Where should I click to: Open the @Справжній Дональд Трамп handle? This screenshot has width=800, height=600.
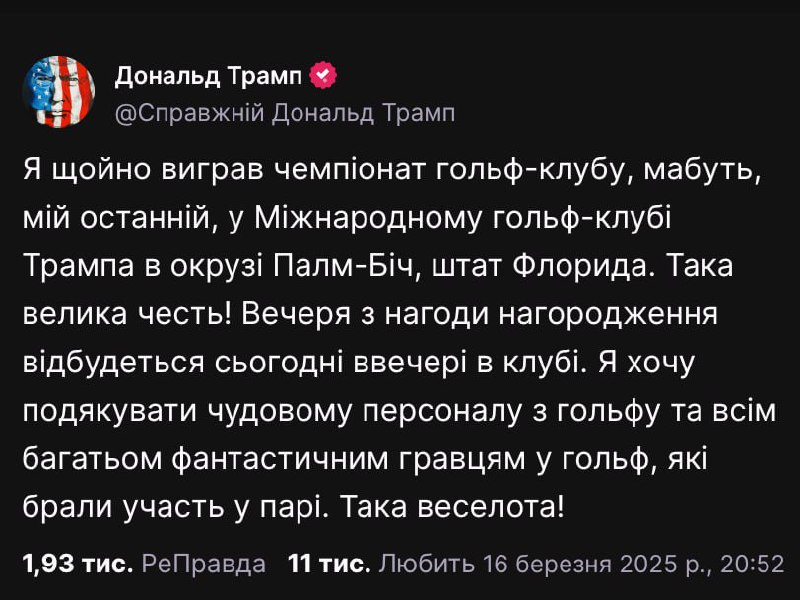click(x=285, y=112)
